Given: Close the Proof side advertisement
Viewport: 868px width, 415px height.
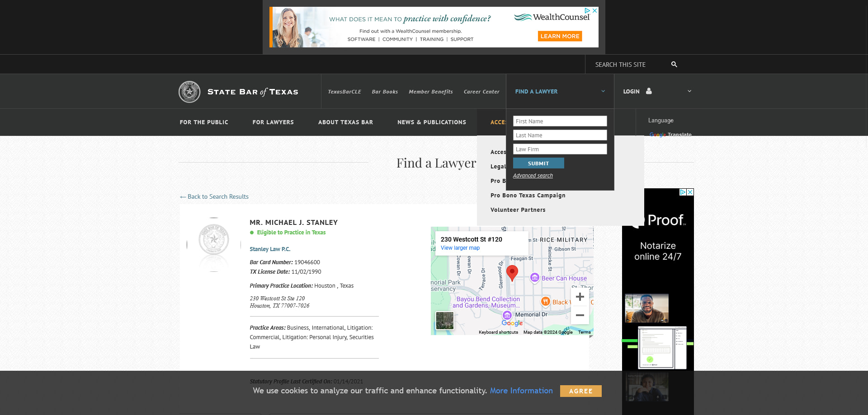Looking at the screenshot, I should [x=690, y=192].
